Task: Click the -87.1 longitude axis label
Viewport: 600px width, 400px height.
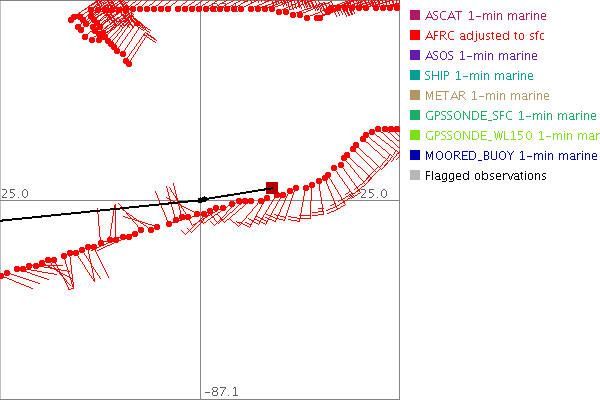Action: pyautogui.click(x=220, y=392)
